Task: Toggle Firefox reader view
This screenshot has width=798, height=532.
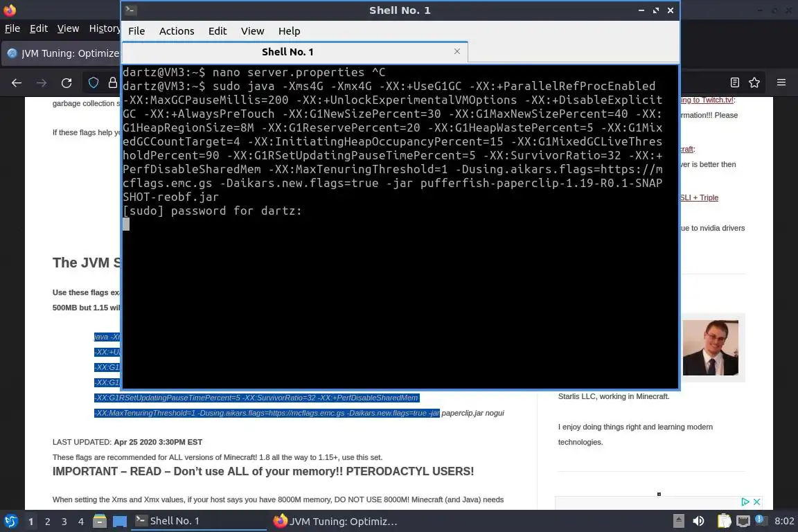Action: point(734,82)
